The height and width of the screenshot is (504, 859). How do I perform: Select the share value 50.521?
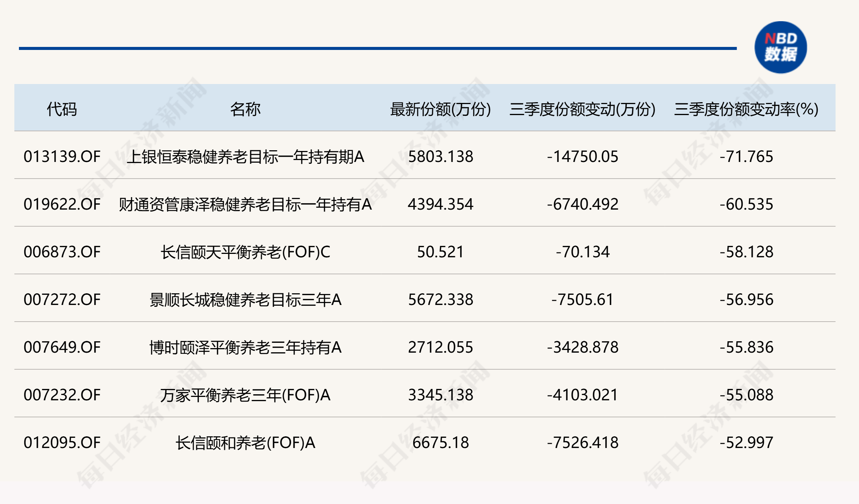click(x=440, y=252)
